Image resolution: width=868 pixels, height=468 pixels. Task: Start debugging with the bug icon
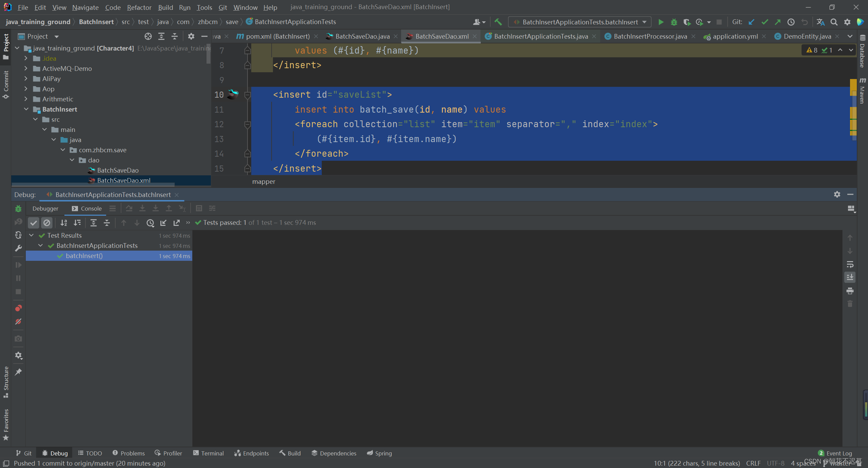click(674, 22)
